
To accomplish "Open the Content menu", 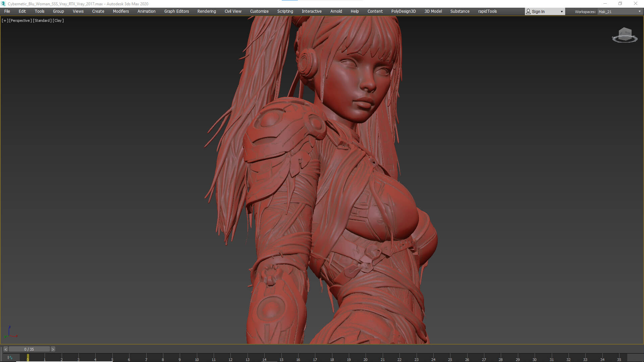I will coord(375,11).
